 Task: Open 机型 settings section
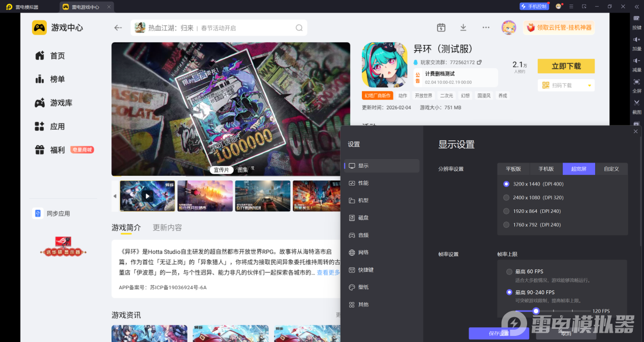pos(382,200)
